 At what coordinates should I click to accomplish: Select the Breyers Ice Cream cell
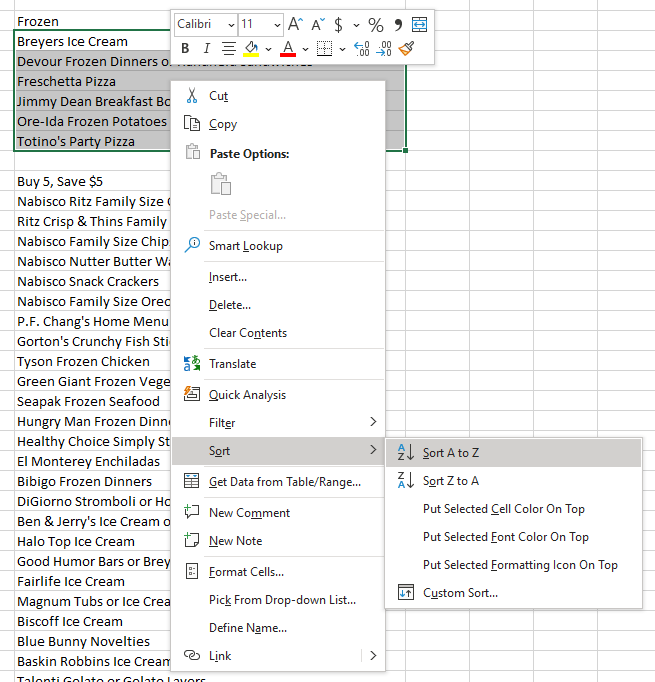[x=92, y=41]
